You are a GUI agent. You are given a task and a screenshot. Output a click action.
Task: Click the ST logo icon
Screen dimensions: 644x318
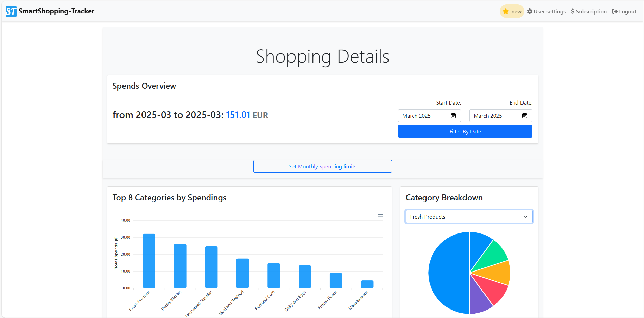coord(11,11)
